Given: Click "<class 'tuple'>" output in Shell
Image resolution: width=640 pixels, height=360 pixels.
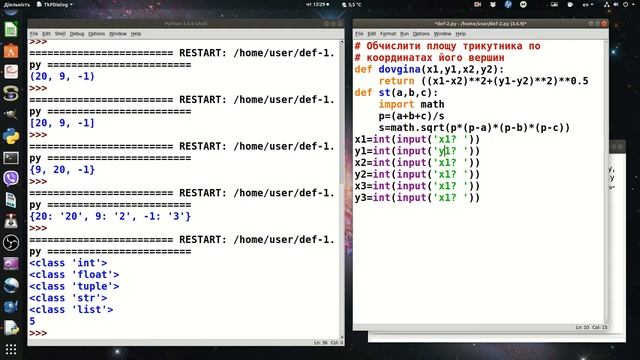Looking at the screenshot, I should pyautogui.click(x=74, y=286).
